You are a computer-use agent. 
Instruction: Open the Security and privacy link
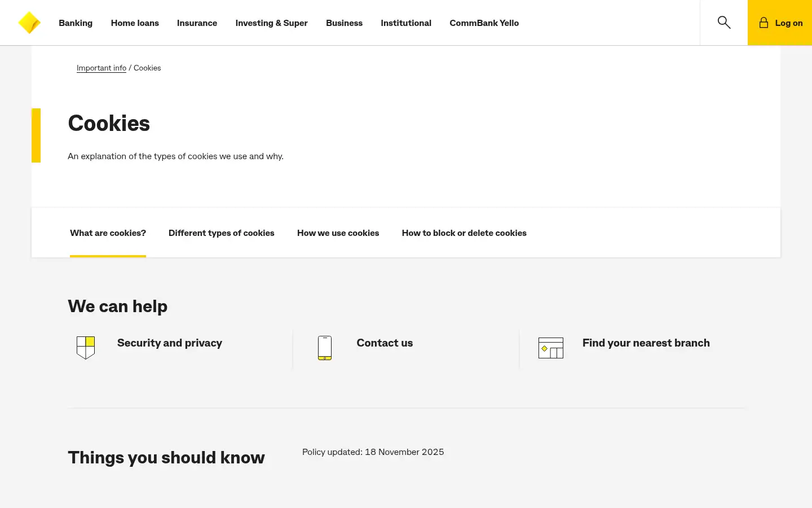pyautogui.click(x=170, y=343)
